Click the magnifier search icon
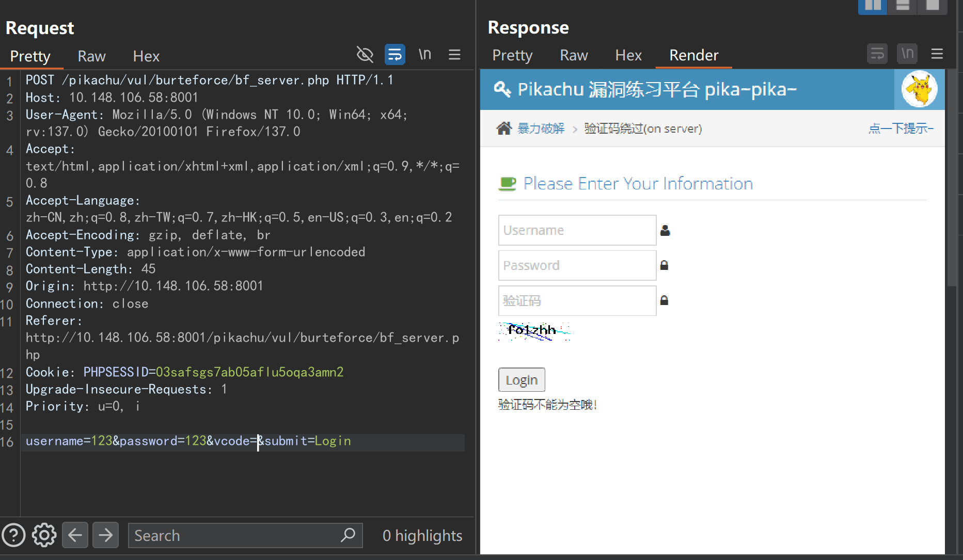 coord(349,535)
